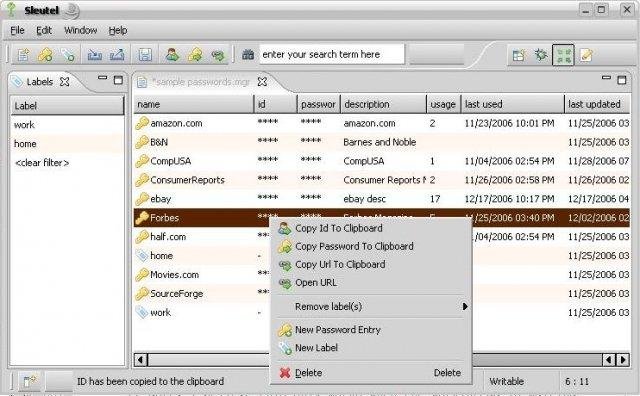Screen dimensions: 640x396
Task: Select the B&N password row
Action: tap(382, 142)
